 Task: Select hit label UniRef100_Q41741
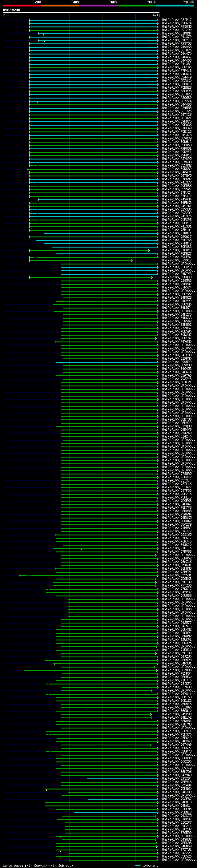point(177,206)
